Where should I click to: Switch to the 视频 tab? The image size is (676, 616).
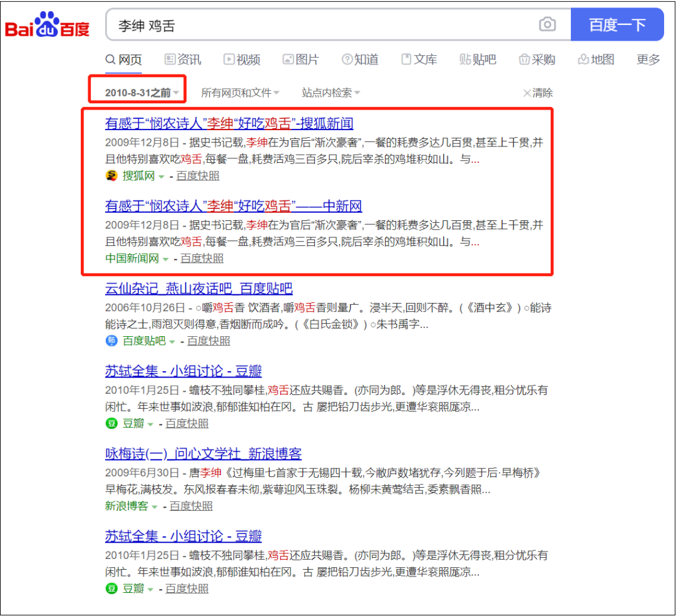242,59
